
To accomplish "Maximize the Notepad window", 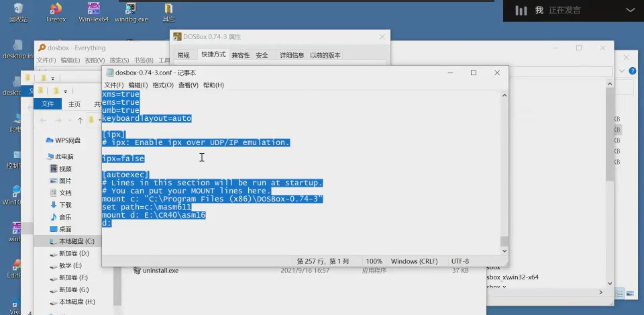I will point(474,73).
